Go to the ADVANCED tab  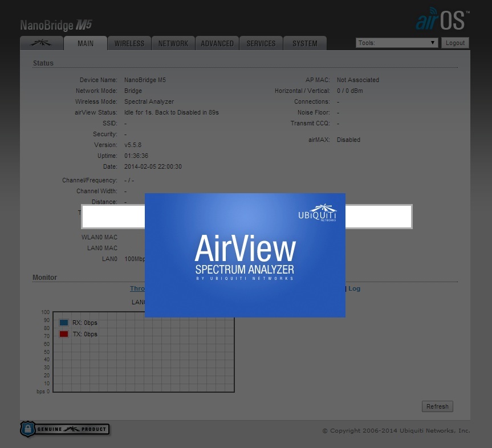[x=217, y=43]
